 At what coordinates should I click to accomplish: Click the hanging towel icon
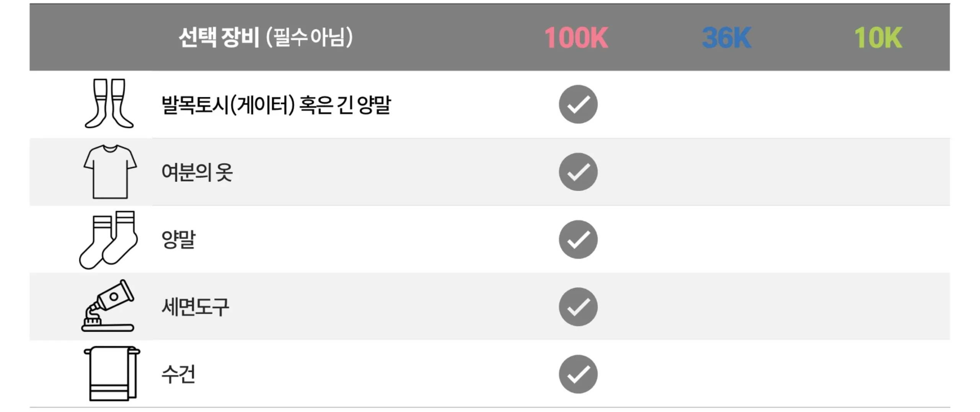111,374
